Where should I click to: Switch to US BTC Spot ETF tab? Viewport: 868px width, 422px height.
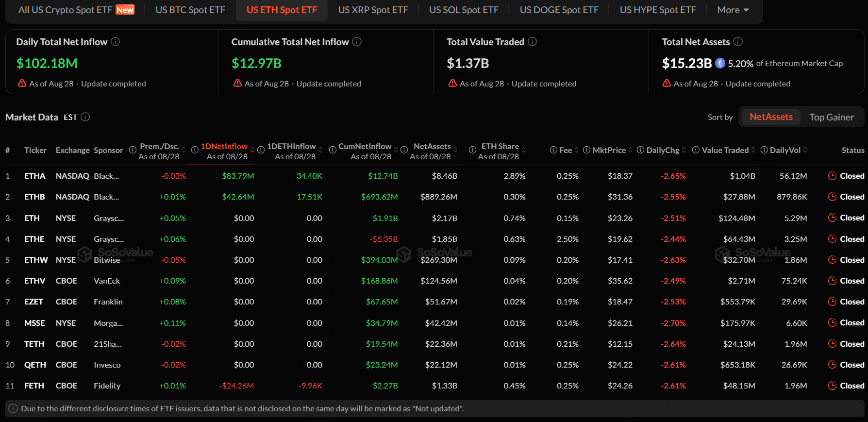[x=190, y=10]
